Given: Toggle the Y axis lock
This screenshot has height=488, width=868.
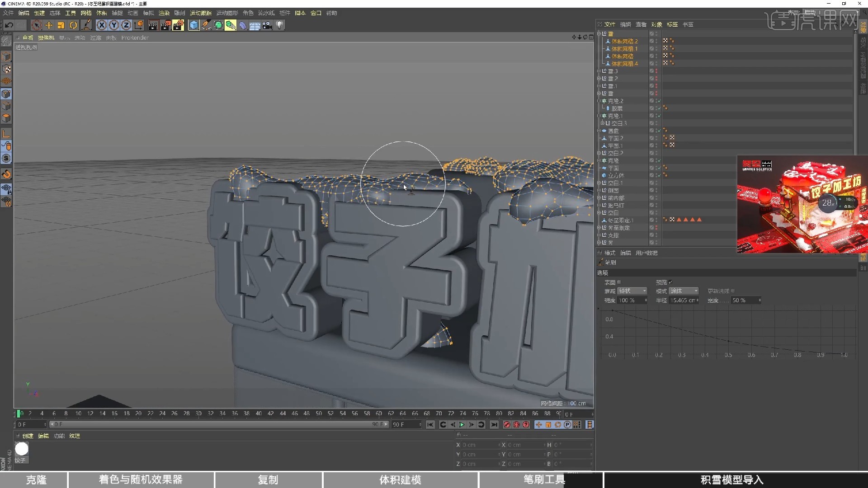Looking at the screenshot, I should tap(114, 25).
